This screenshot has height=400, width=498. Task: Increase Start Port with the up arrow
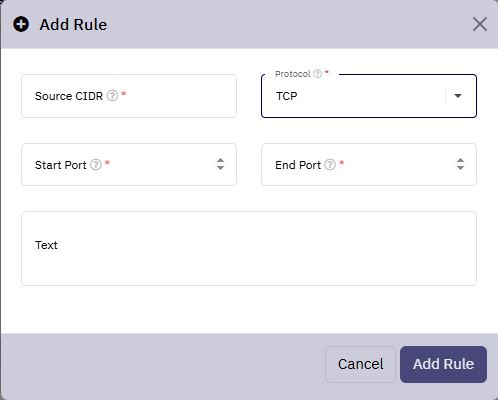click(220, 160)
